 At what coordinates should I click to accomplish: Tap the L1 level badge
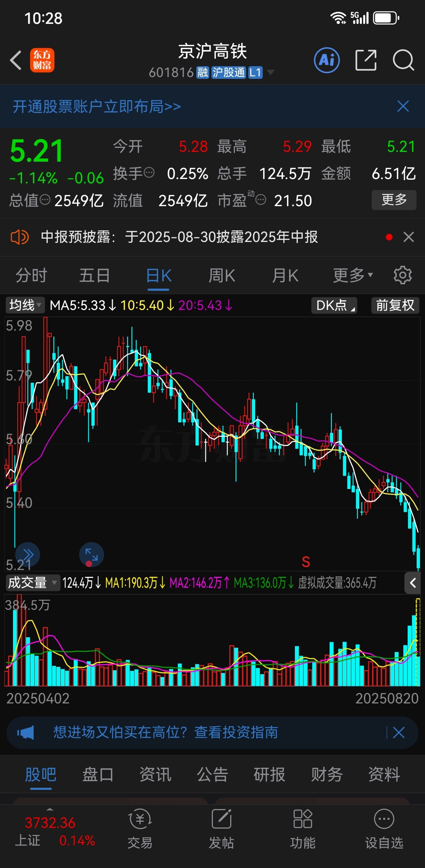click(x=255, y=72)
